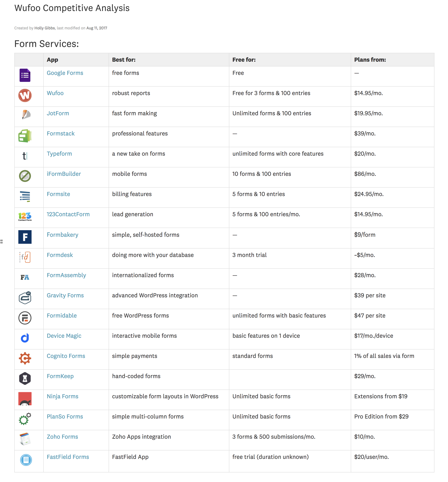Click the orange Cognito Forms gear icon
The width and height of the screenshot is (448, 482).
point(25,358)
